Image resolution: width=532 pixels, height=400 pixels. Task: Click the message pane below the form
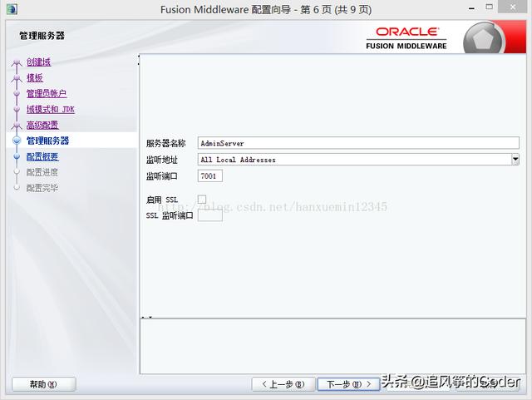[332, 346]
